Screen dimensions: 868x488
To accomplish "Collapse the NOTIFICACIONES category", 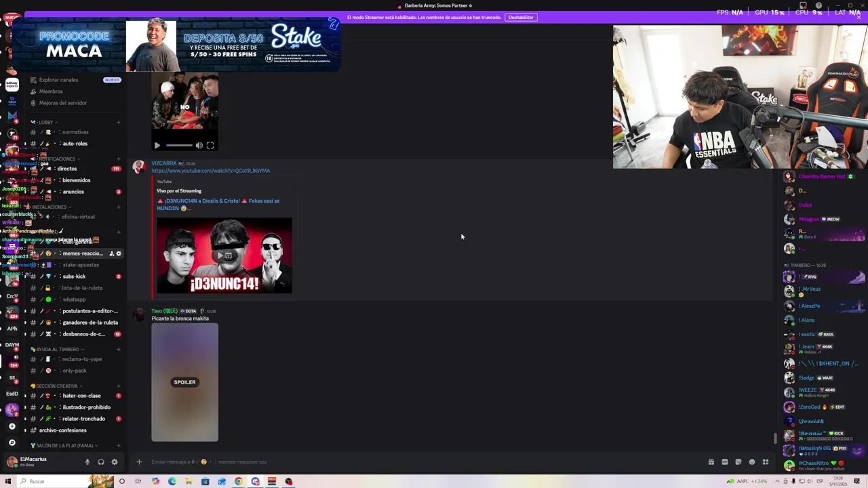I will click(57, 159).
